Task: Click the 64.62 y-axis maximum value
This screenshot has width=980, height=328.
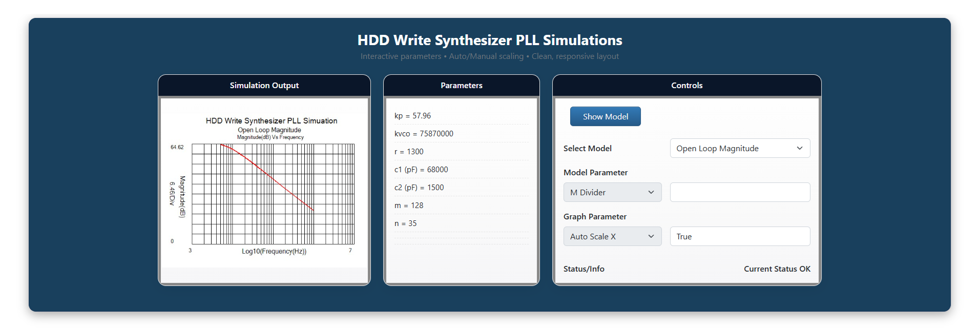Action: [177, 147]
